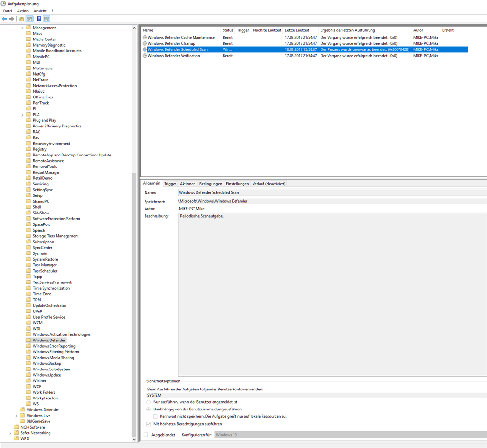Click the folder icon beside NetTrace
Image resolution: width=487 pixels, height=448 pixels.
pos(29,79)
